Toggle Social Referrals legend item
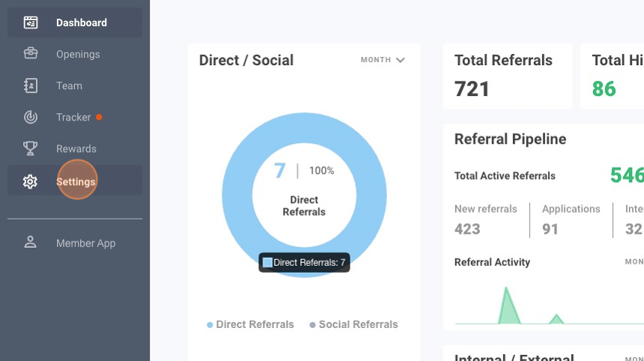644x361 pixels. pyautogui.click(x=353, y=324)
